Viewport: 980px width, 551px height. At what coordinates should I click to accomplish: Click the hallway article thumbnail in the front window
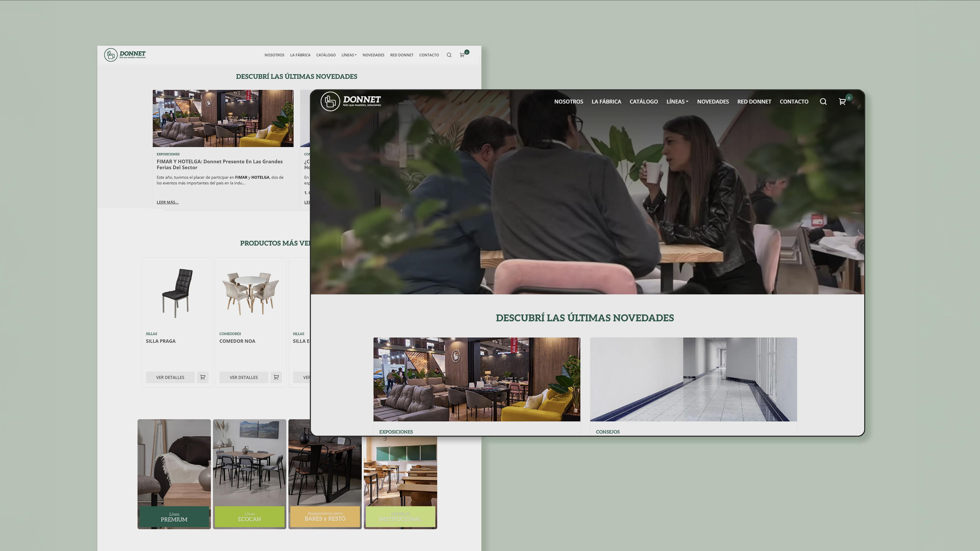693,379
